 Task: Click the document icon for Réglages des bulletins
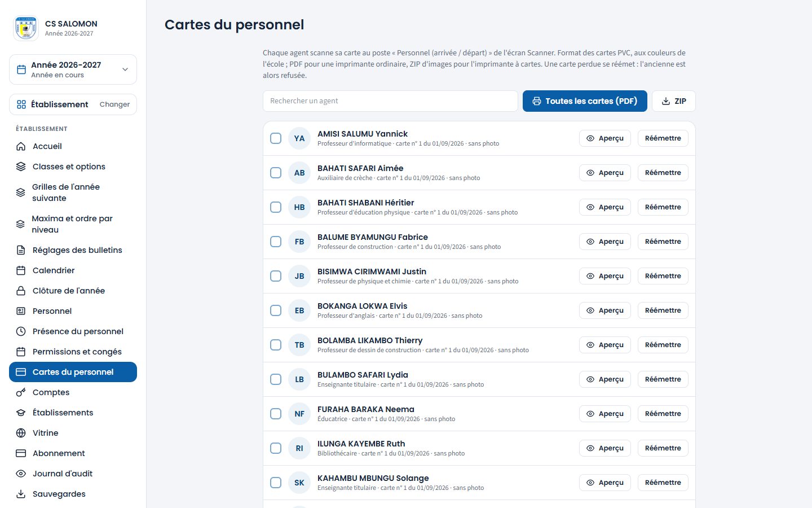pos(21,250)
